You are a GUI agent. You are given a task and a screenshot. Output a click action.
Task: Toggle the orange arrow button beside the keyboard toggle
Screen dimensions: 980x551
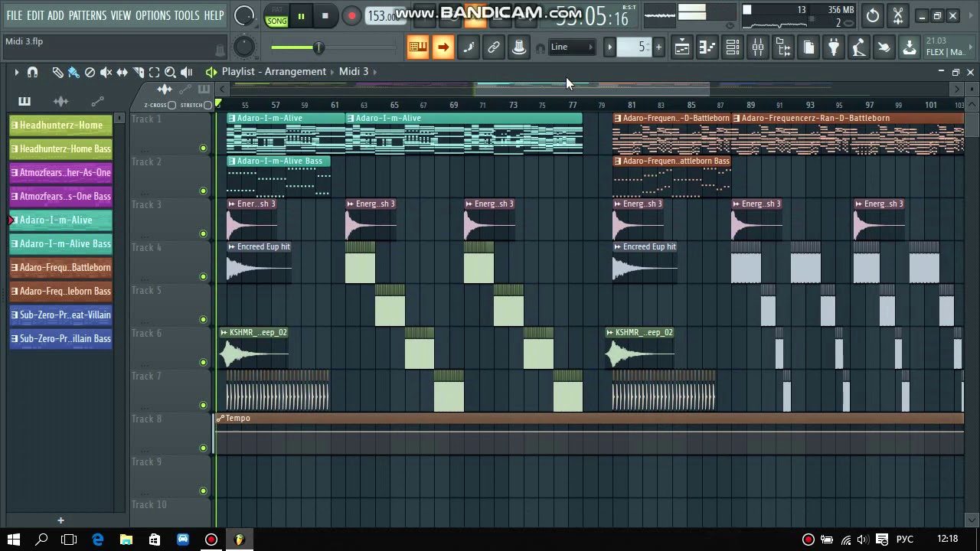pos(443,47)
